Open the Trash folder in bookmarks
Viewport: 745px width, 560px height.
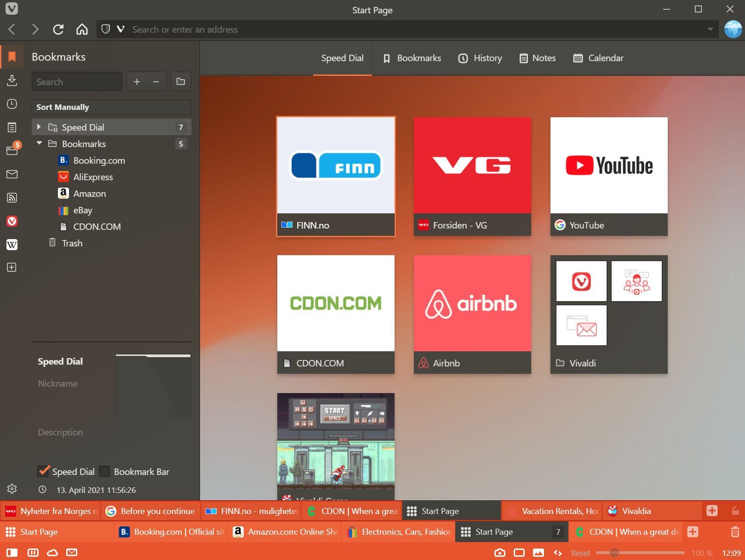coord(111,243)
